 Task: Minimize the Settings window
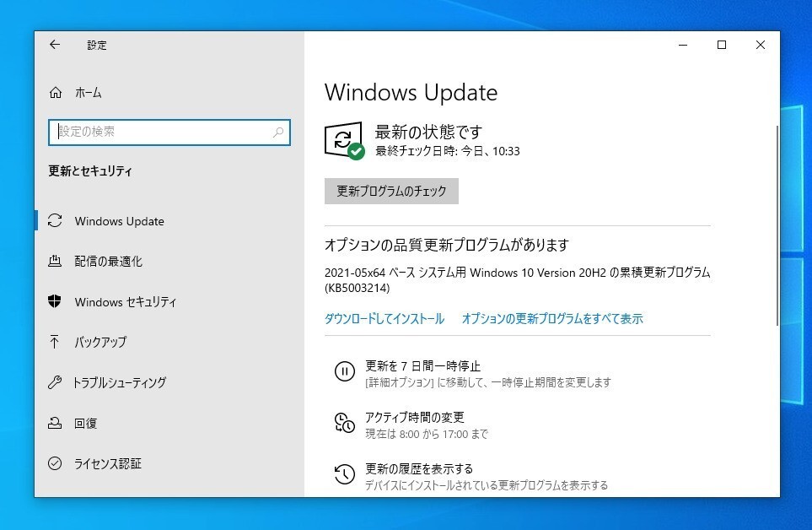tap(683, 45)
